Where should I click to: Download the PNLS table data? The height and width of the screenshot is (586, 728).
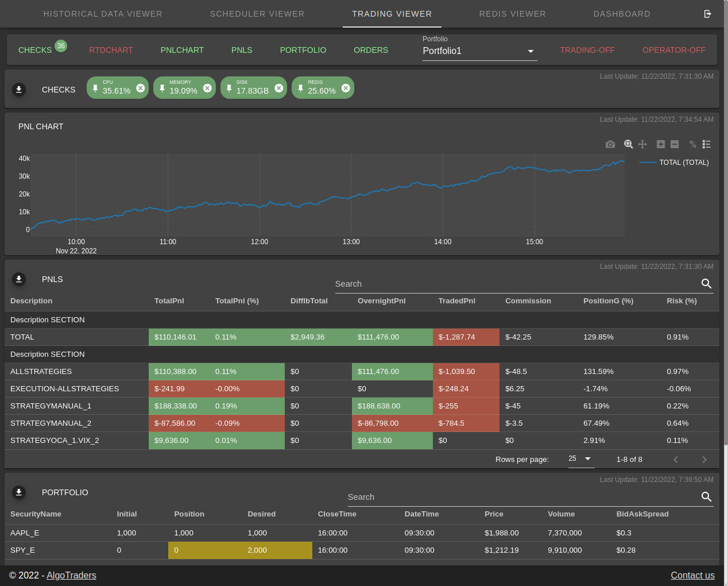19,279
